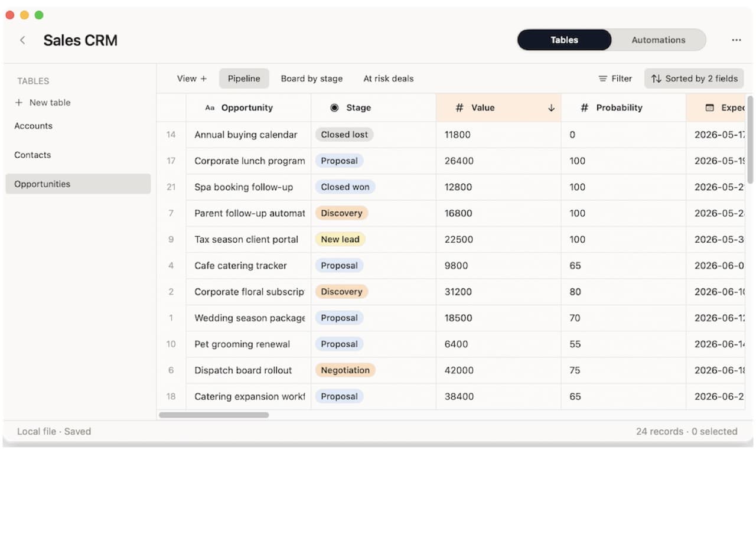The image size is (756, 551).
Task: Toggle the descending sort arrow on Value
Action: (551, 107)
